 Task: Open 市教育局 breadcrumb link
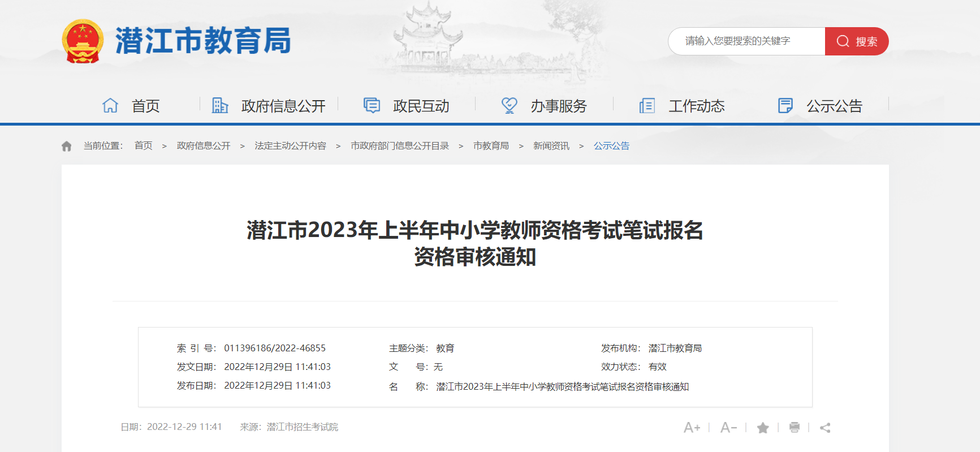coord(491,146)
